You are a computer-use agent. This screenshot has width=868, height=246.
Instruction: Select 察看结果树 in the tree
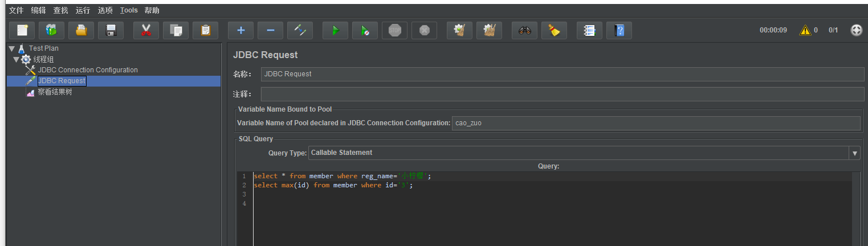pyautogui.click(x=55, y=92)
